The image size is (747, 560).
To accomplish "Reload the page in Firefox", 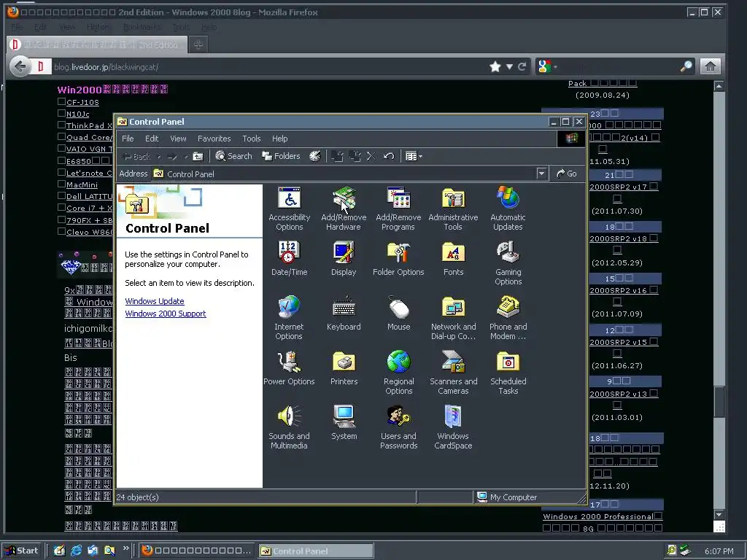I will pyautogui.click(x=522, y=66).
